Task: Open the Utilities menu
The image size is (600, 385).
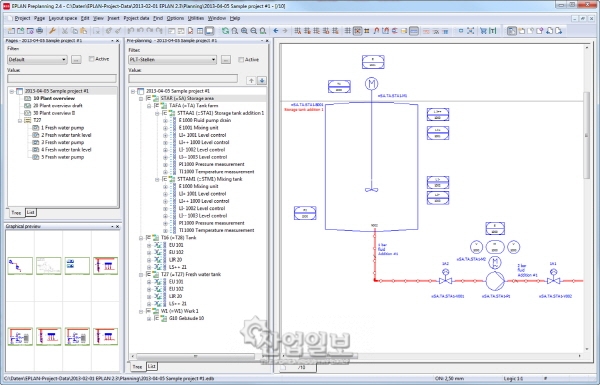Action: point(196,18)
